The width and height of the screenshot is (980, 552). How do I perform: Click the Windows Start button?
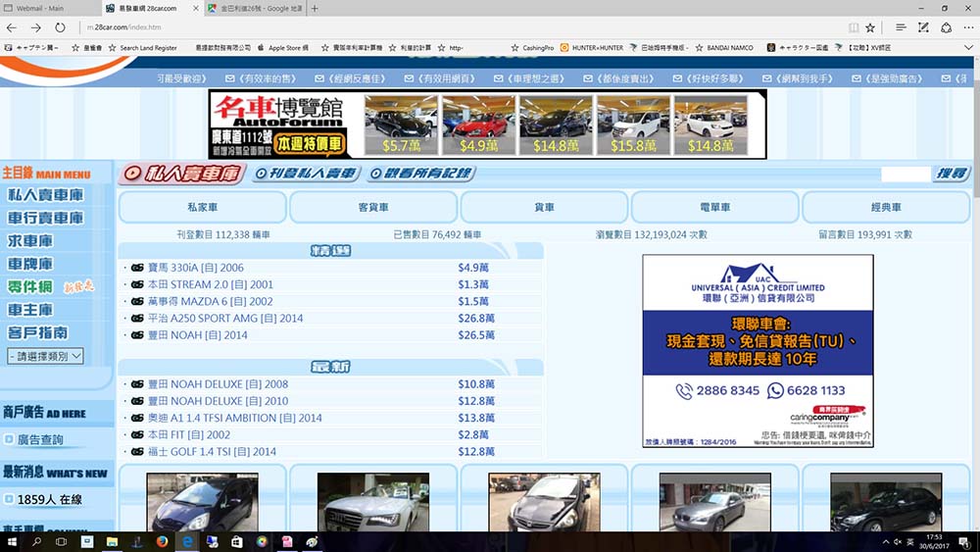pyautogui.click(x=12, y=541)
